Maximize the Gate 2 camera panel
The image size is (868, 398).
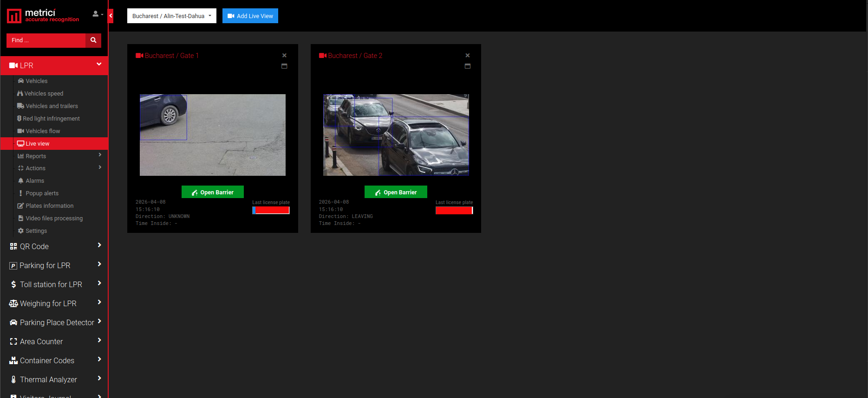pyautogui.click(x=468, y=66)
